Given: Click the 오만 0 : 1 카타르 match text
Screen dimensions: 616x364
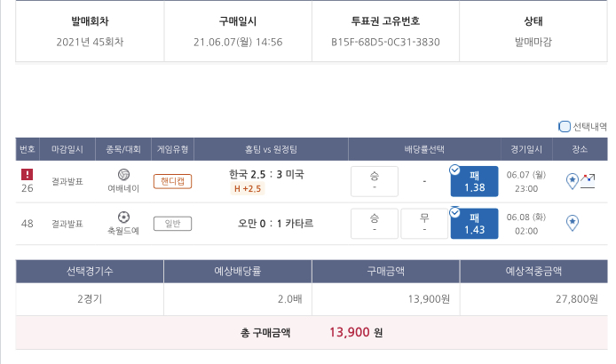Looking at the screenshot, I should (275, 223).
